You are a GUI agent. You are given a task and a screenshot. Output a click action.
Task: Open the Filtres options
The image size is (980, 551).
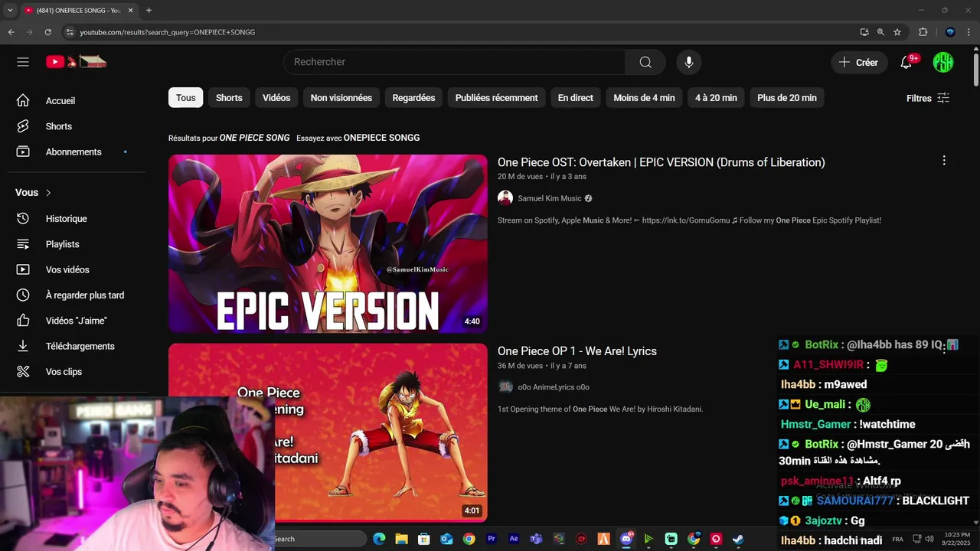928,98
